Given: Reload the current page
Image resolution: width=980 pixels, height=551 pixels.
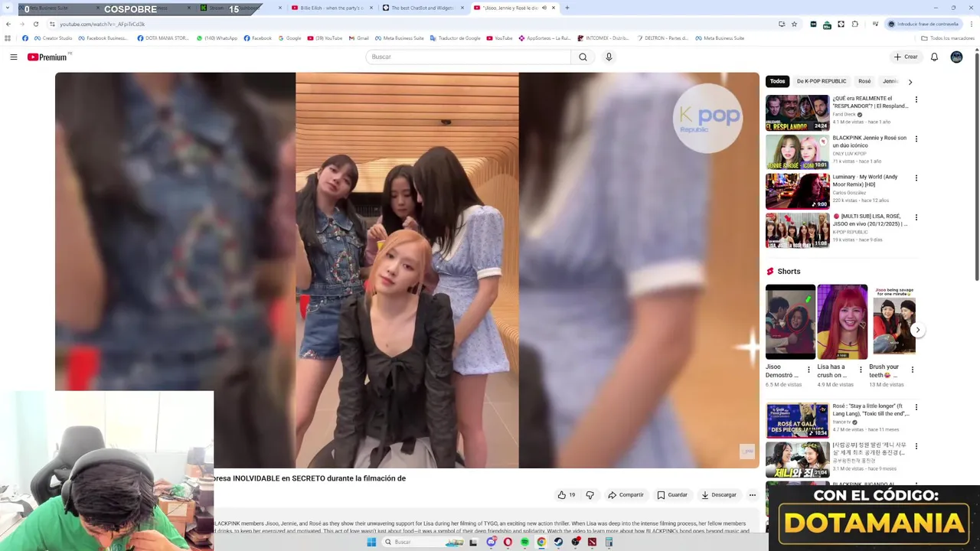Looking at the screenshot, I should click(35, 24).
